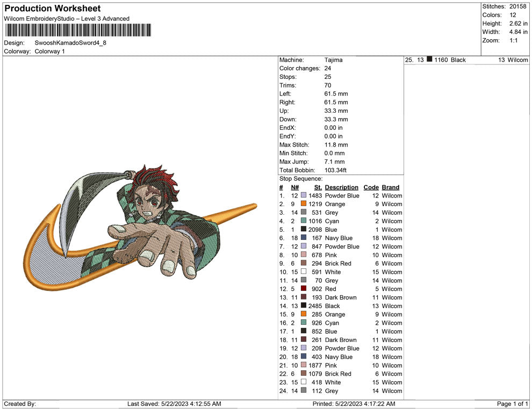Select the Blue swatch in stop row 5

[303, 229]
